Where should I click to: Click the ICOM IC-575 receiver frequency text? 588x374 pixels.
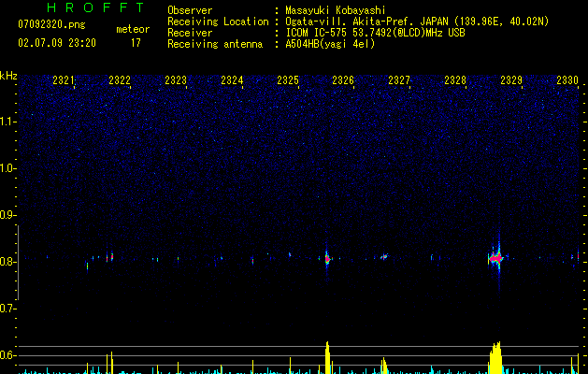(x=375, y=33)
